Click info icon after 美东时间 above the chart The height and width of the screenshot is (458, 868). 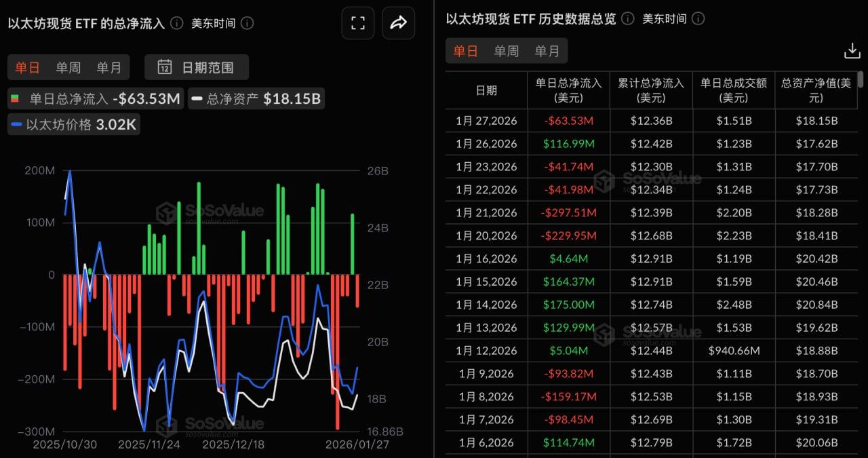tap(248, 23)
